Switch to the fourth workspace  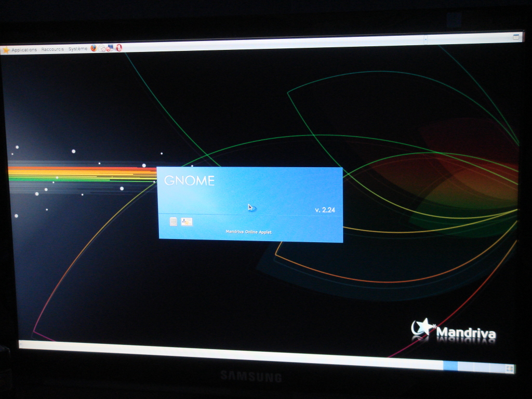pyautogui.click(x=497, y=368)
